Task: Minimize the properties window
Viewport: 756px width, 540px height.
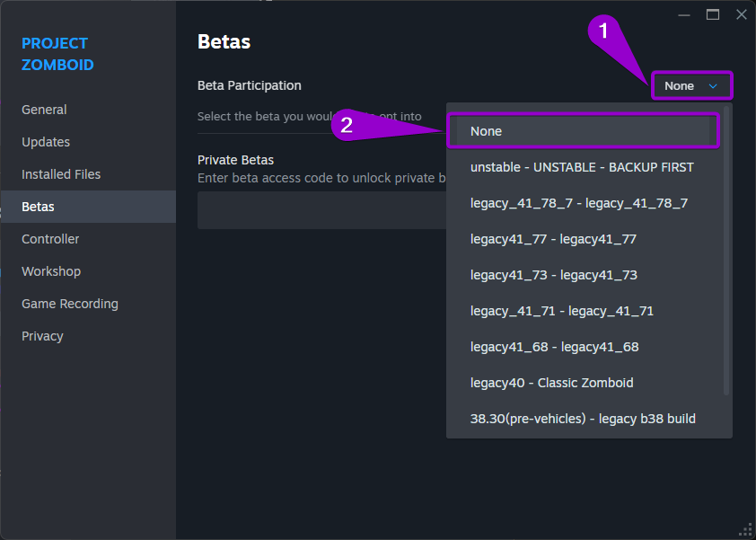Action: pyautogui.click(x=684, y=15)
